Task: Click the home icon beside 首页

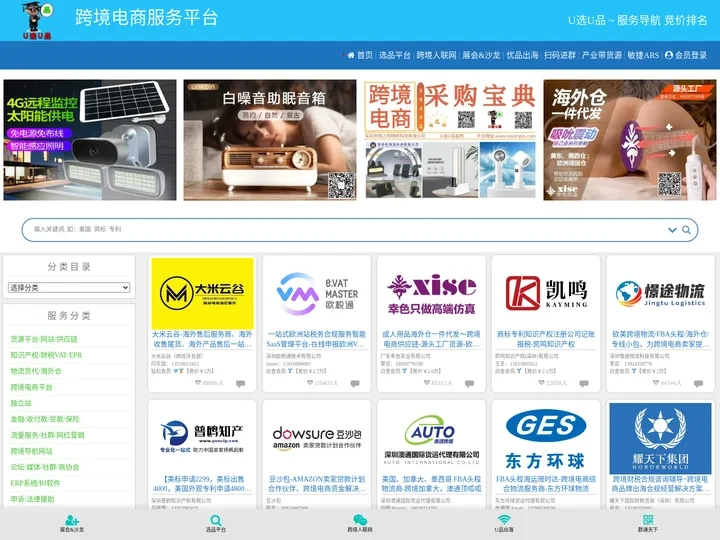Action: tap(351, 55)
